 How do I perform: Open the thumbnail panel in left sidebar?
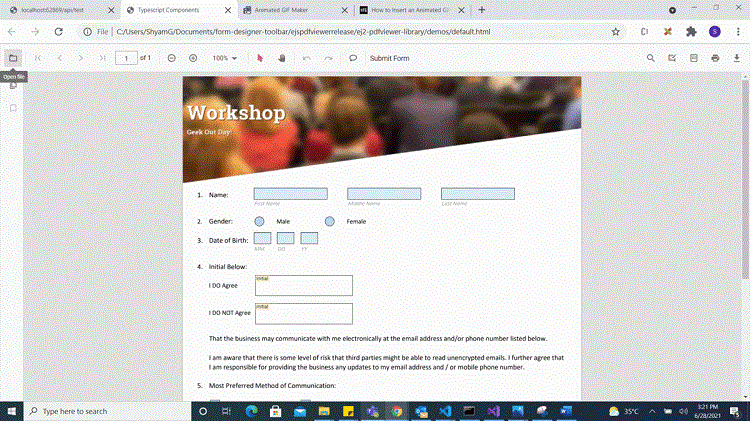[x=13, y=86]
